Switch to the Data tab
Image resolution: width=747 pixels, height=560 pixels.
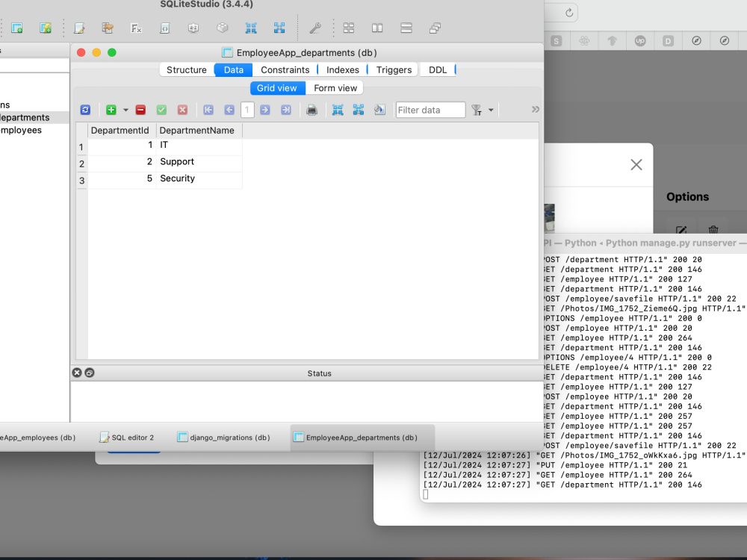click(x=233, y=69)
